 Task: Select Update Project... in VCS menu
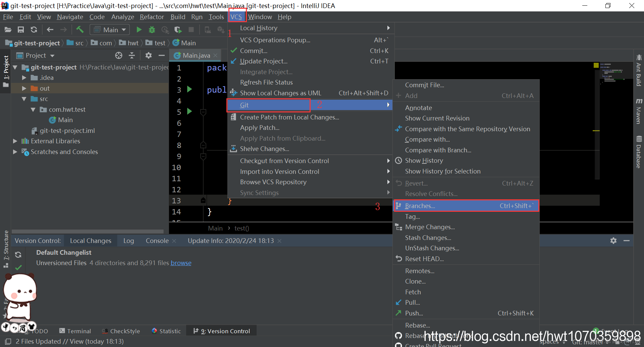310,61
